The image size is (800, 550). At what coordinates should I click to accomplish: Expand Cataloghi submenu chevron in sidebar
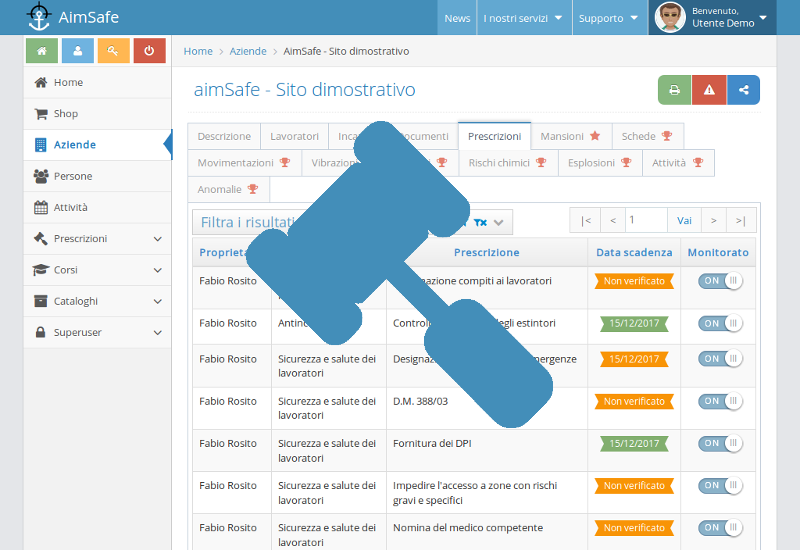click(x=158, y=302)
